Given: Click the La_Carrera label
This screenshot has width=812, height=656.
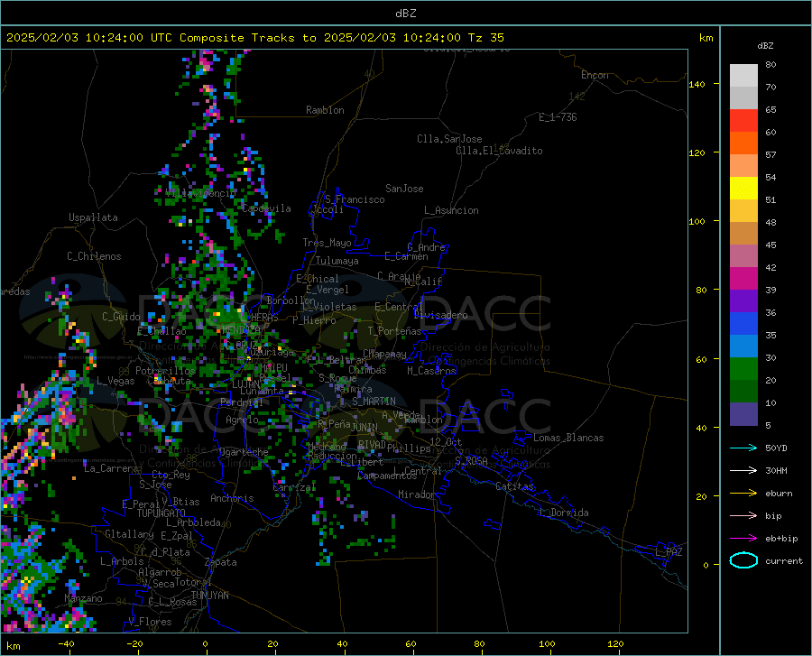Looking at the screenshot, I should [111, 468].
